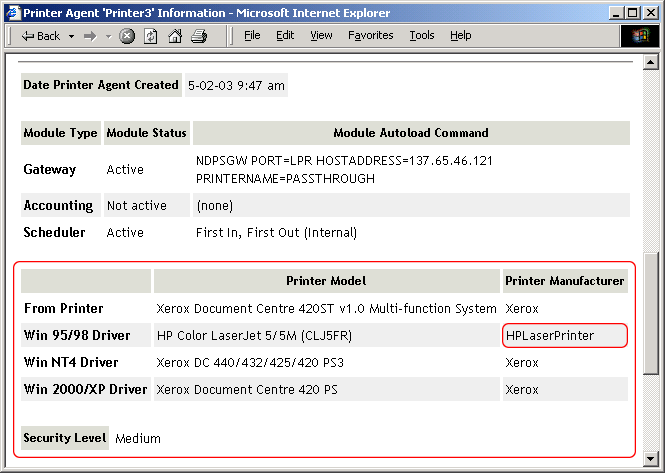Image resolution: width=665 pixels, height=473 pixels.
Task: Click the vertical scrollbar thumb
Action: pos(650,313)
